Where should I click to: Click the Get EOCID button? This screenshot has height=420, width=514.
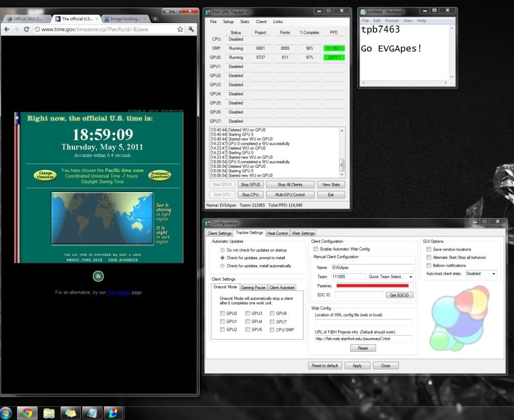coord(400,295)
